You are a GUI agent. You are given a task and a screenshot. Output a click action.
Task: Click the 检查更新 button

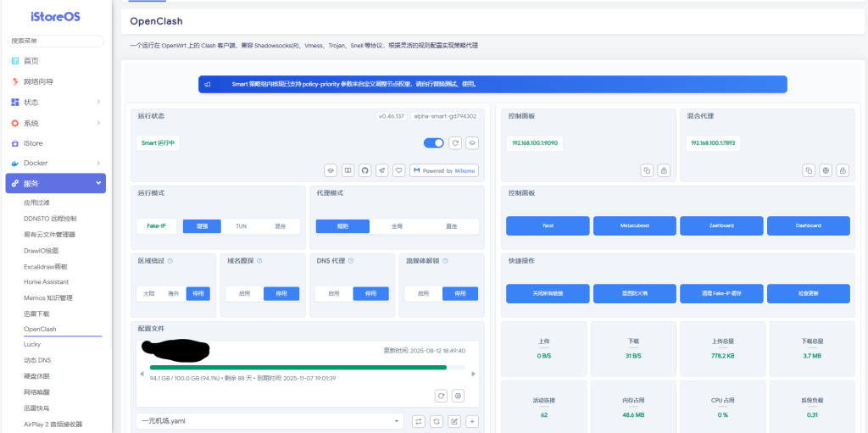[x=809, y=293]
